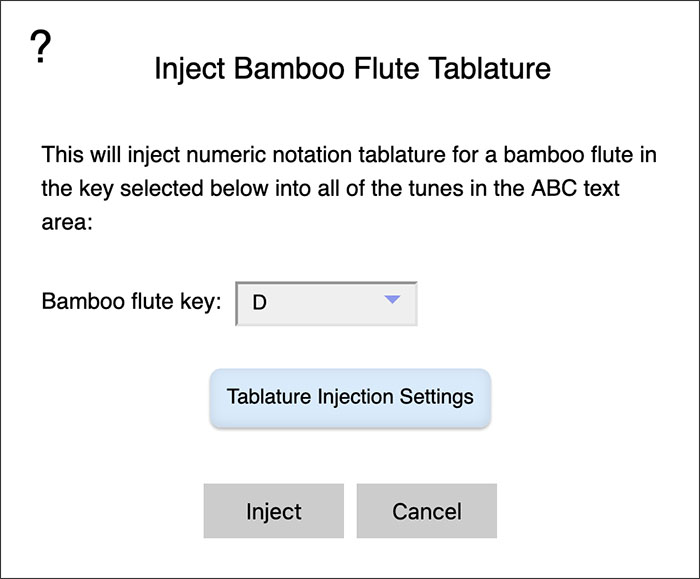Screen dimensions: 700x579
Task: Dismiss the dialog using Cancel
Action: 426,511
